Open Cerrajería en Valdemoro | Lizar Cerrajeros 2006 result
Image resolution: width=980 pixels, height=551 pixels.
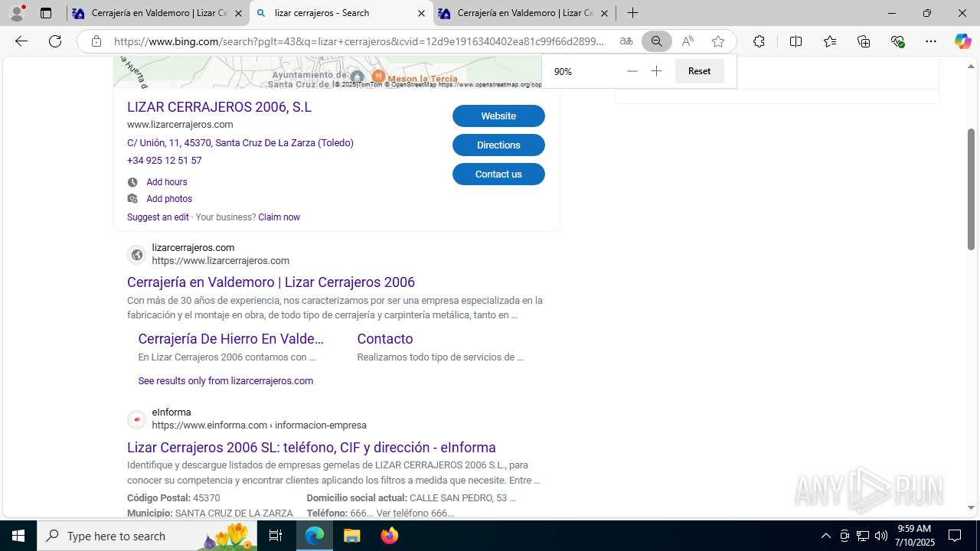click(x=271, y=282)
